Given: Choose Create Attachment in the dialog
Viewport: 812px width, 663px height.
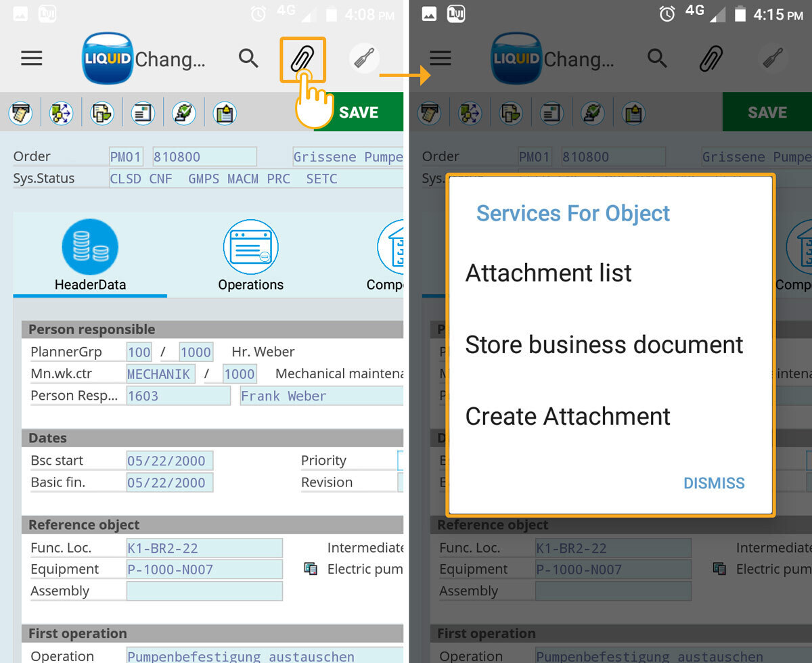Looking at the screenshot, I should coord(568,417).
